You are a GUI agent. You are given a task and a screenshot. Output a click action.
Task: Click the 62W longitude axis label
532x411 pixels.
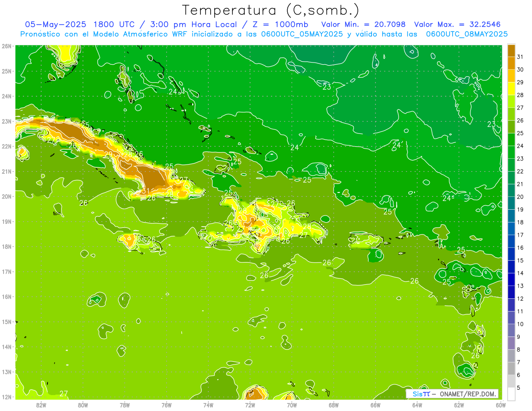(x=459, y=405)
